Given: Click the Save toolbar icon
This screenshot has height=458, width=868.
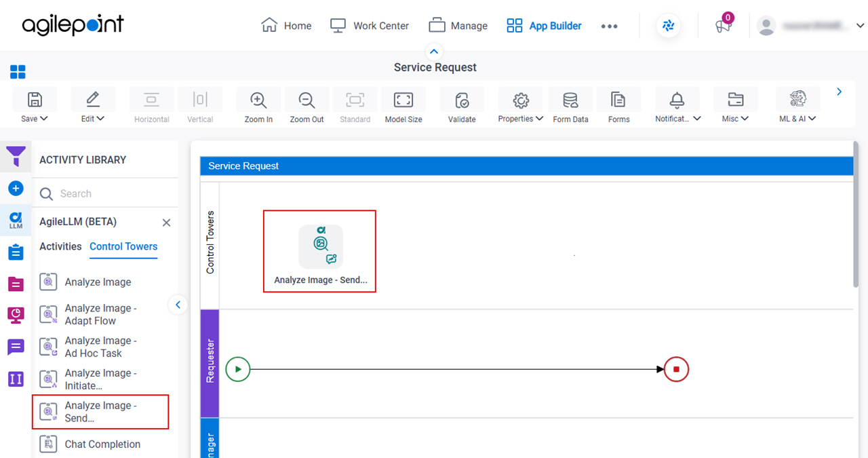Looking at the screenshot, I should (35, 100).
